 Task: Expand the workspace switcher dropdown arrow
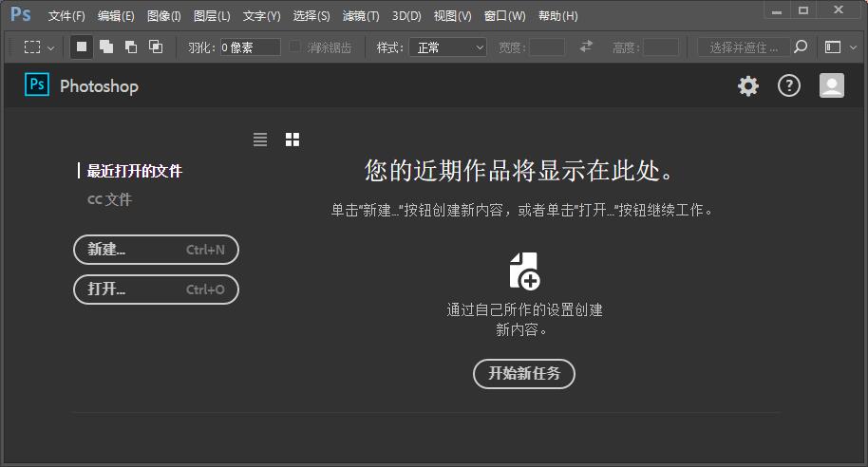[853, 47]
